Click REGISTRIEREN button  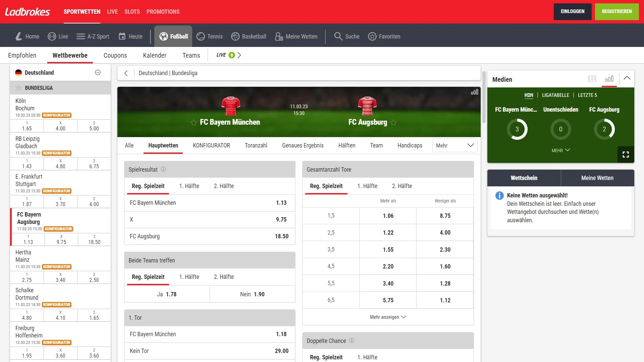point(617,12)
